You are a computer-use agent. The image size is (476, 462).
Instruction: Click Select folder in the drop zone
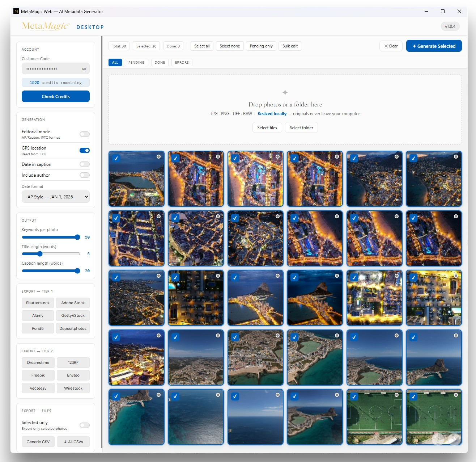(302, 128)
